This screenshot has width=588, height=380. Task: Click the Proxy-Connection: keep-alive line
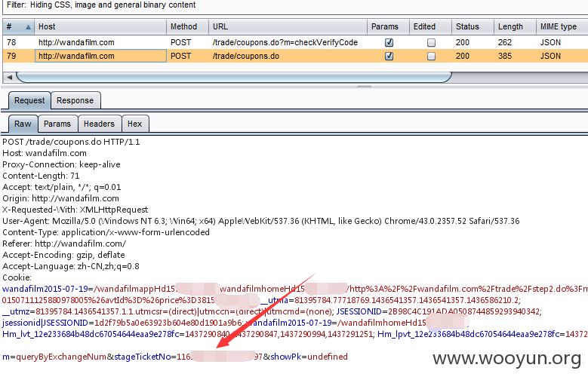coord(61,164)
